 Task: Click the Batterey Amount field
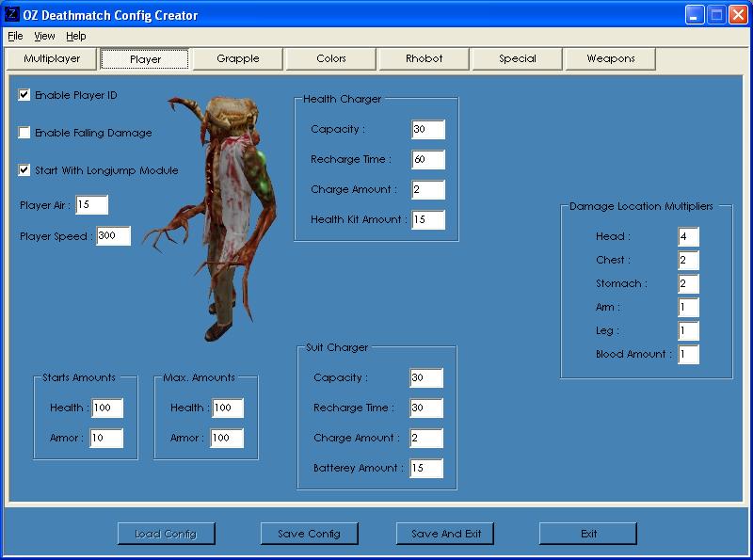tap(426, 469)
